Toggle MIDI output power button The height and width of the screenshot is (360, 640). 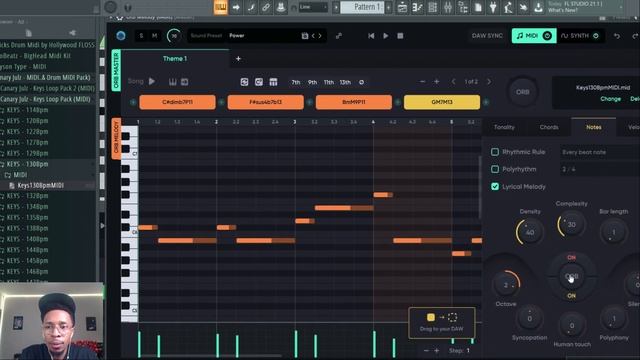pos(547,36)
